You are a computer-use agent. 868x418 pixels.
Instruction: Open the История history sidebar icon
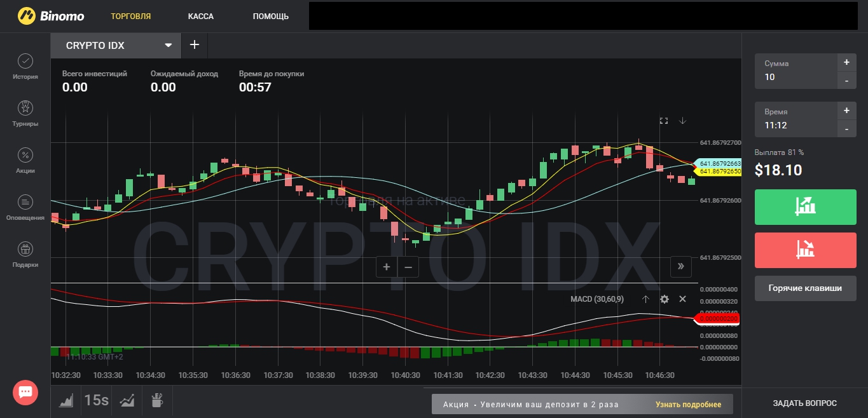coord(25,66)
